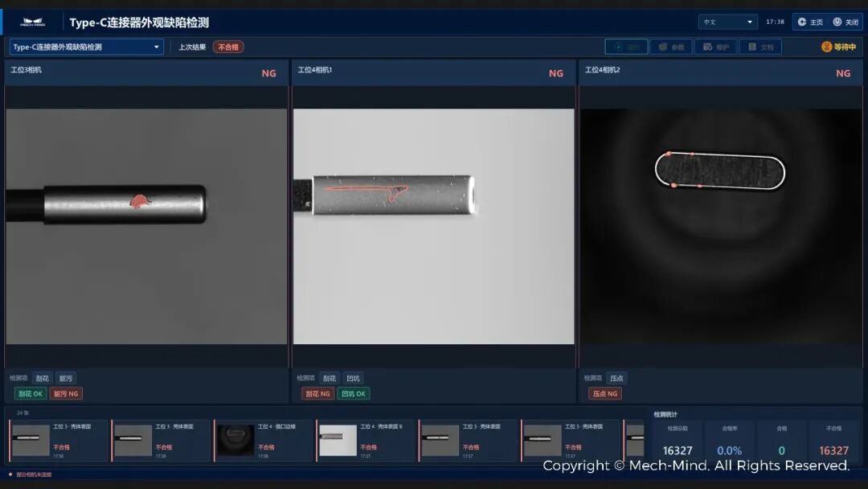This screenshot has height=489, width=868.
Task: Click the 工位4相机2 panel title
Action: pyautogui.click(x=602, y=70)
